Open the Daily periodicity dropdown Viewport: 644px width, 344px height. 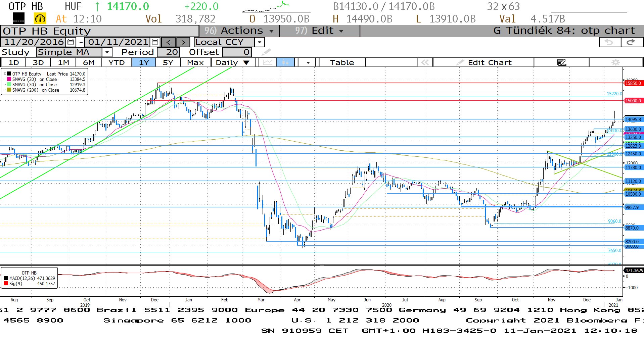point(233,62)
